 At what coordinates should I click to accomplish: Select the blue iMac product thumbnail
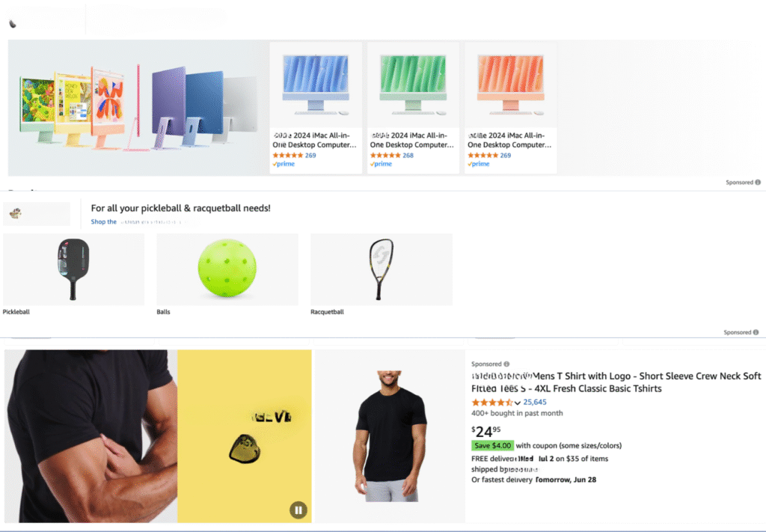pos(316,85)
